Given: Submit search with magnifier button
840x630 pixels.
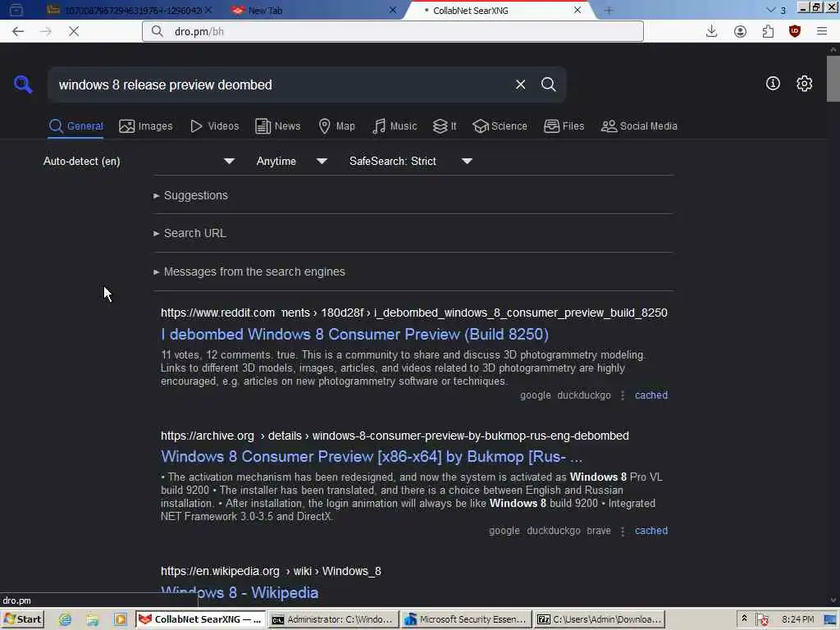Looking at the screenshot, I should click(x=548, y=84).
